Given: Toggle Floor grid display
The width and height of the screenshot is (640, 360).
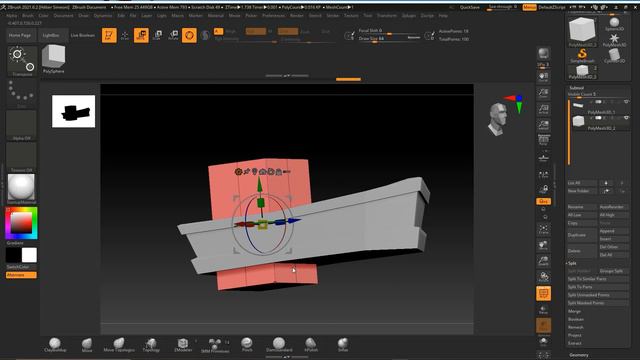Looking at the screenshot, I should (x=543, y=157).
